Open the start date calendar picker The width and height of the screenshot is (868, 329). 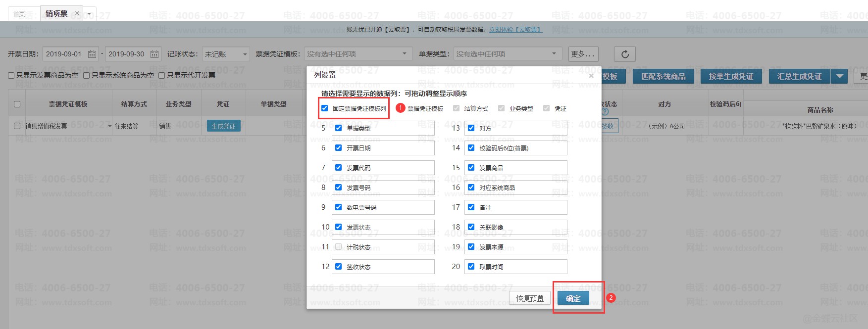tap(92, 54)
